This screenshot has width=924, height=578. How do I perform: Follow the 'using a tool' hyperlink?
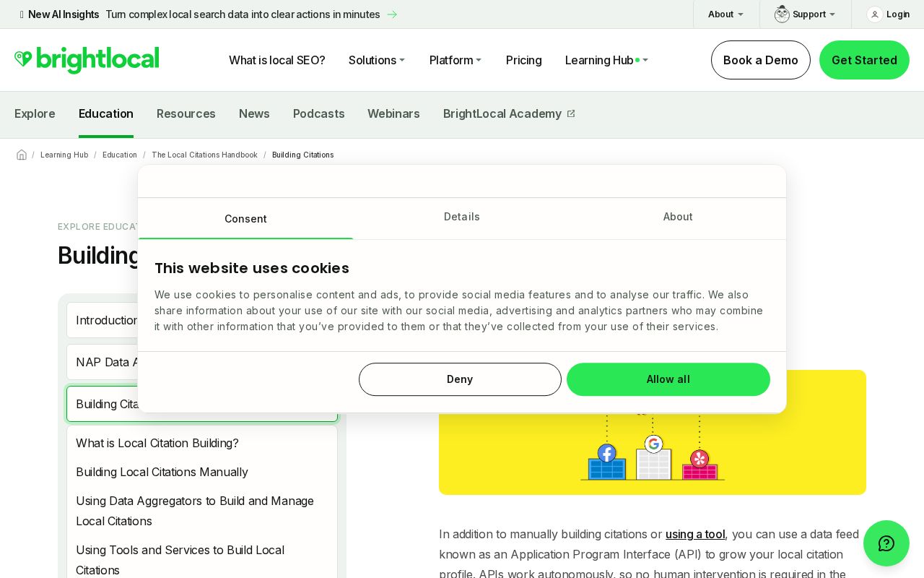coord(695,534)
